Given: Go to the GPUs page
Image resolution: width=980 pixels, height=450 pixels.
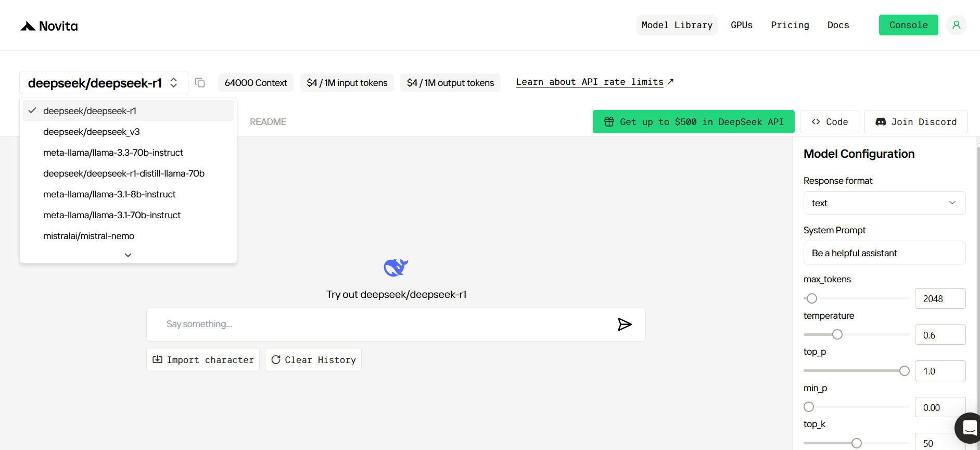Looking at the screenshot, I should (x=741, y=25).
